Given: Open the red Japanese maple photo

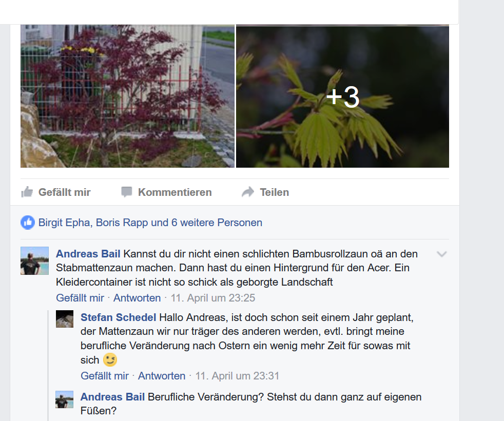Looking at the screenshot, I should [x=128, y=96].
